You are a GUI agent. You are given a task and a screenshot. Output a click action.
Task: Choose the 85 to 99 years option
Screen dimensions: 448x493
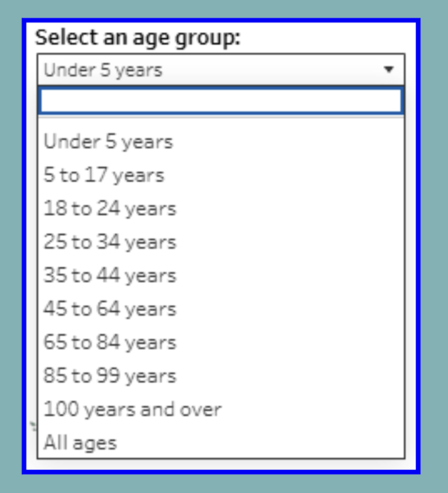(110, 376)
